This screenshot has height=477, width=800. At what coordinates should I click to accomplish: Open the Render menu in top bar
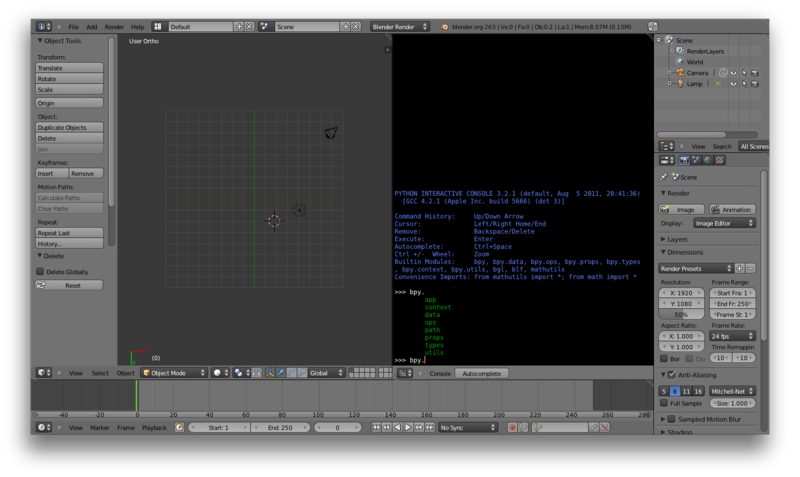coord(114,27)
